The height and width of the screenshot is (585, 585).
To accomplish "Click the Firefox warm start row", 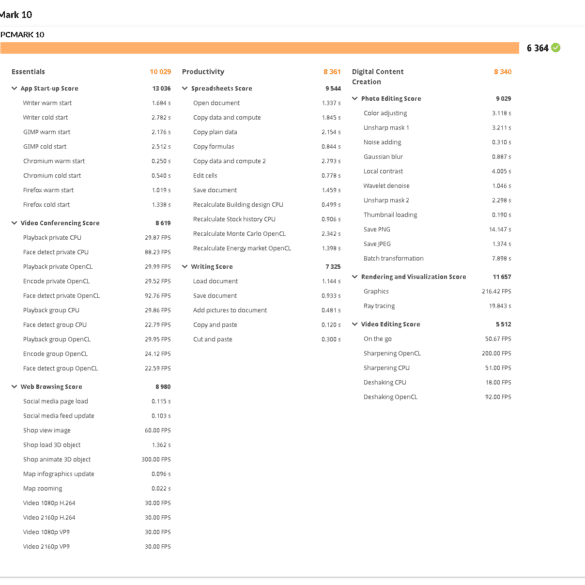I will point(97,190).
